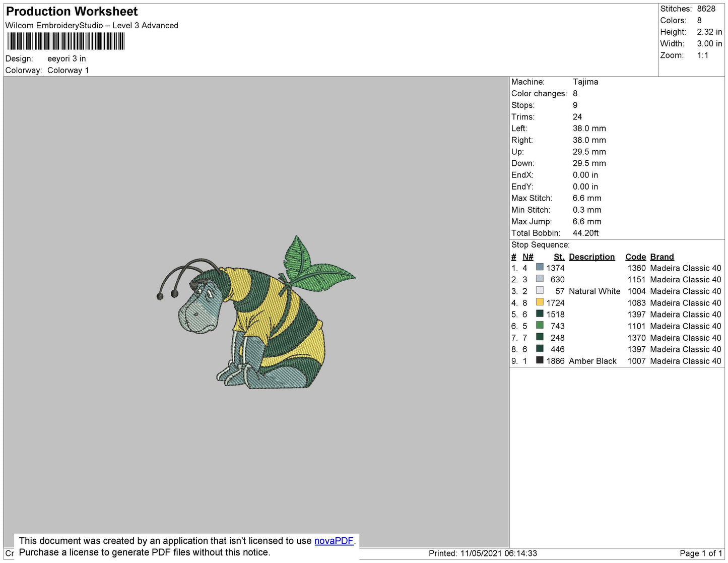
Task: Click thread code "1370"
Action: pos(637,338)
